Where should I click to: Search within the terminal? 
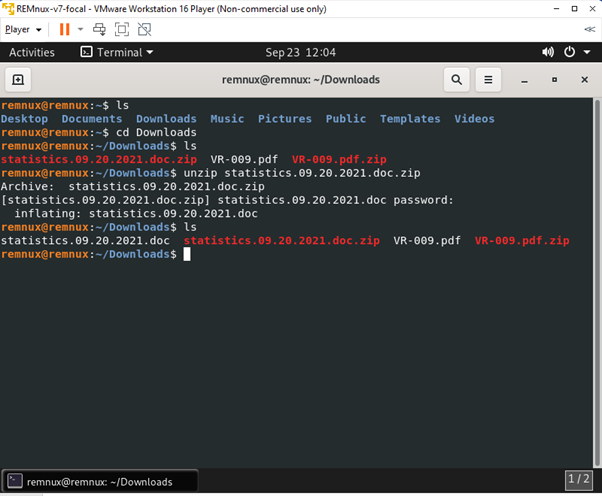click(456, 80)
